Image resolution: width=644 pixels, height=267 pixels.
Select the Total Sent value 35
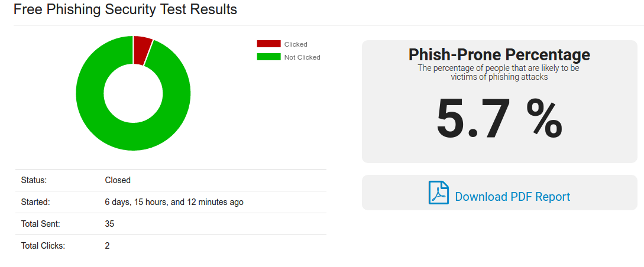(109, 224)
